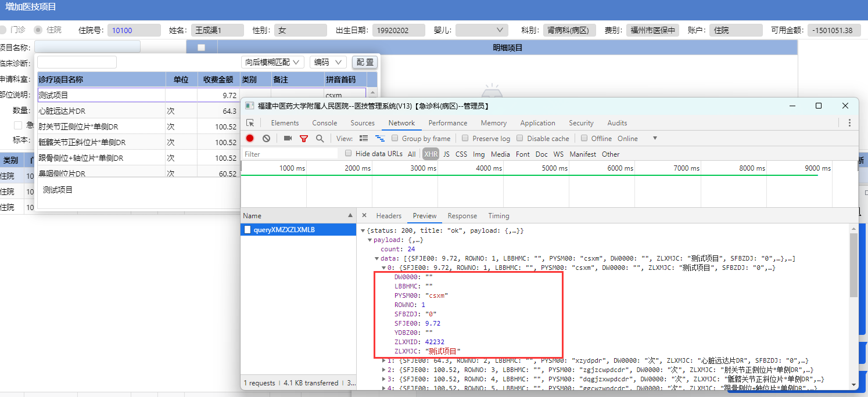Viewport: 868px width, 397px height.
Task: Switch to the Memory tab
Action: pos(494,123)
